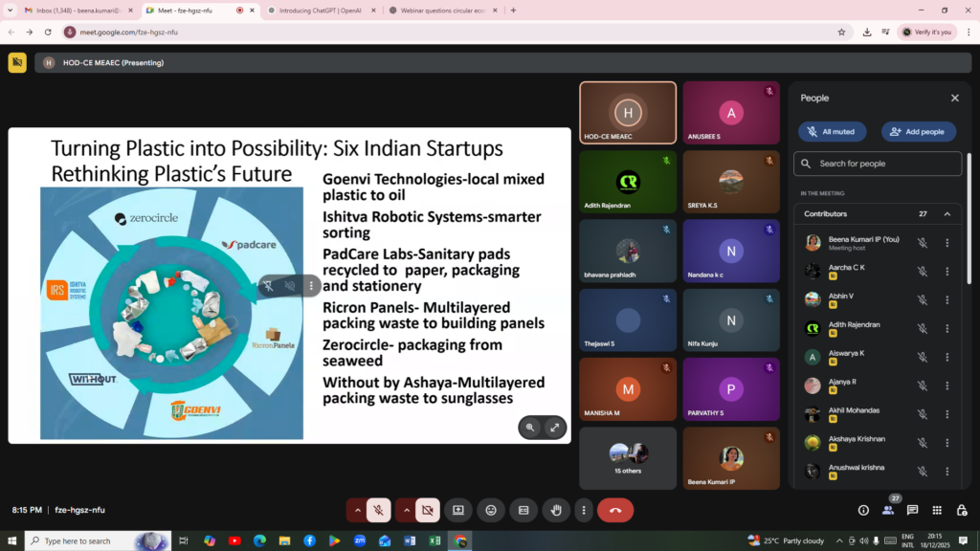Open more options for Aarcha C K

(947, 272)
